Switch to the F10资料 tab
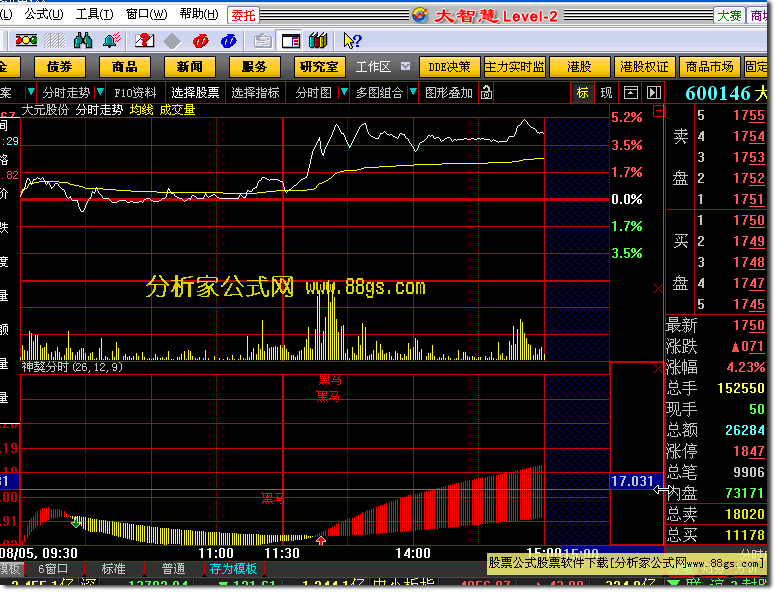This screenshot has height=592, width=777. (135, 93)
